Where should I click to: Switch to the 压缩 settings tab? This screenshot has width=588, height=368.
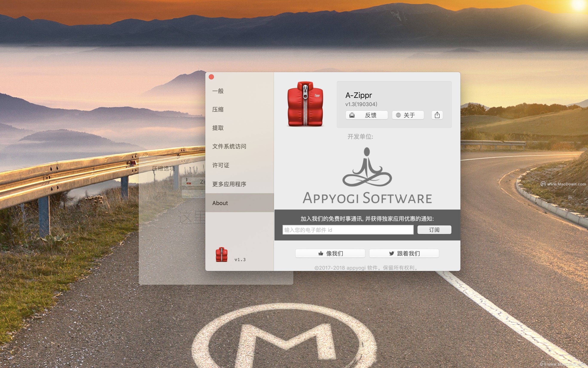coord(239,109)
